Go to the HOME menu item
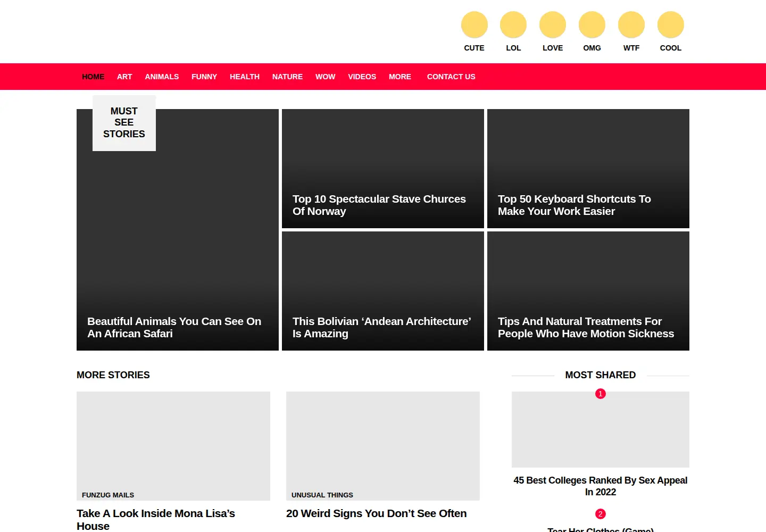 tap(93, 77)
